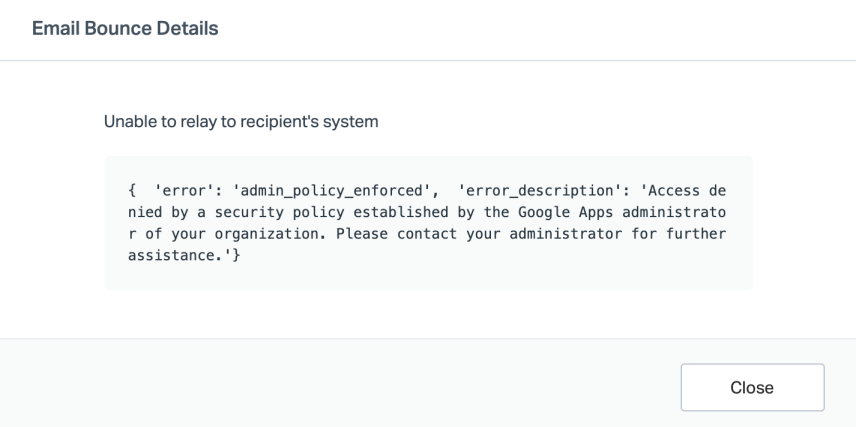The image size is (856, 427).
Task: Click the Email Bounce Details heading
Action: (x=126, y=28)
